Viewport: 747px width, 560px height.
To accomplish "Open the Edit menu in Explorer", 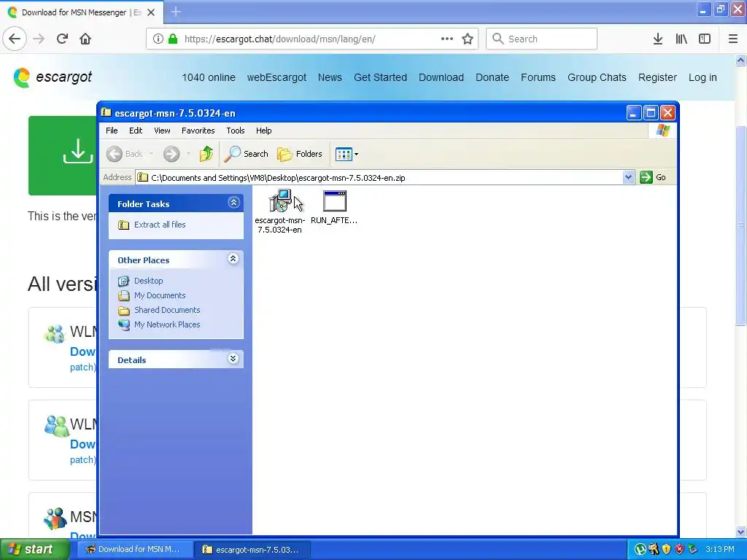I will pos(136,131).
